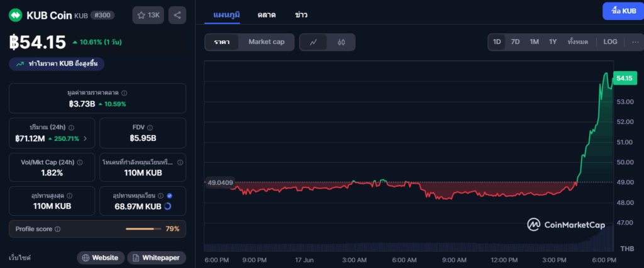Expand why KUB price is rising
Screen dimensions: 644x268
(x=57, y=64)
